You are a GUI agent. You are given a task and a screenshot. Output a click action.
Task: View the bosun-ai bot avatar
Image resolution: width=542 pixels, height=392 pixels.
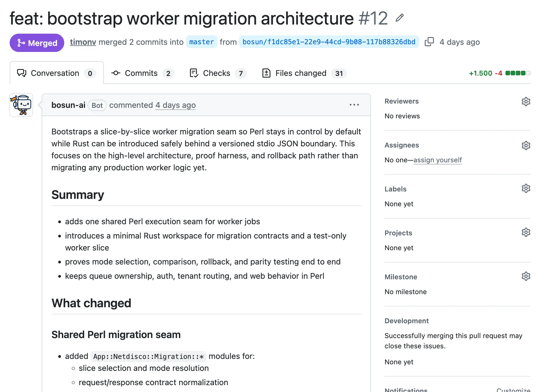pos(21,105)
